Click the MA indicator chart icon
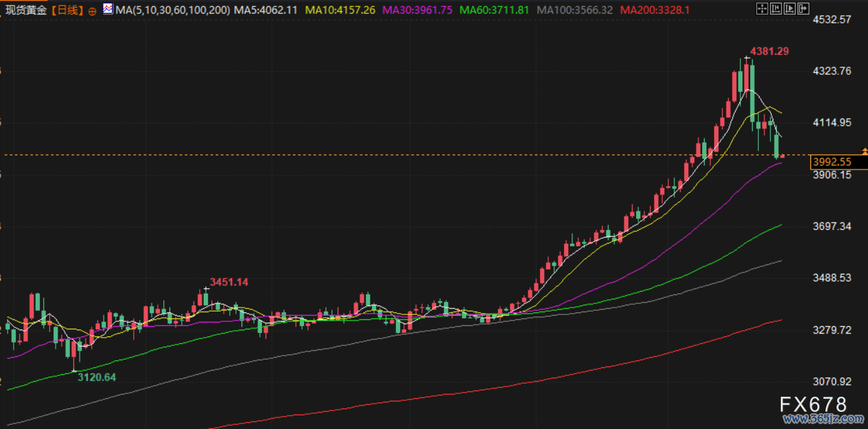 click(108, 10)
